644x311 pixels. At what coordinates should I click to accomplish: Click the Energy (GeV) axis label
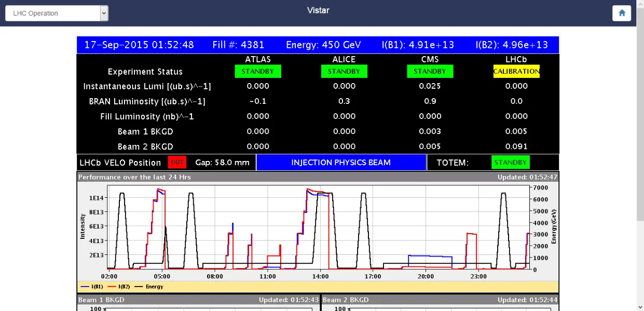[x=554, y=227]
